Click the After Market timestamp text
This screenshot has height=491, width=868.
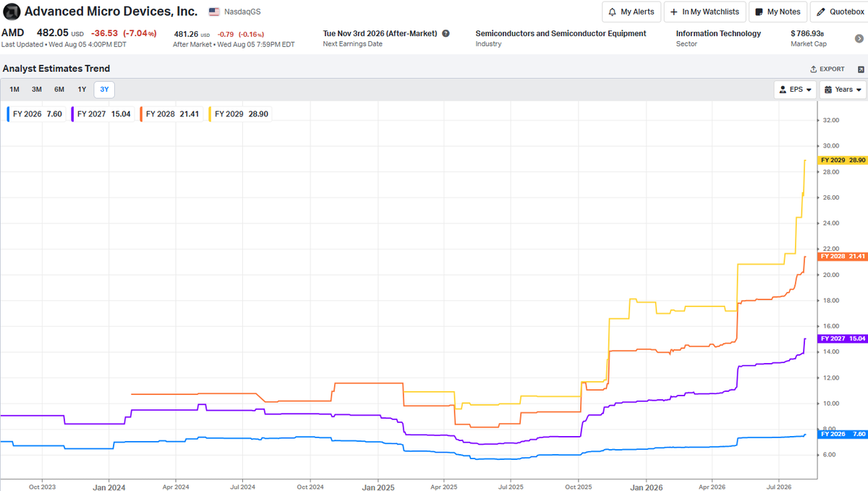[x=234, y=44]
